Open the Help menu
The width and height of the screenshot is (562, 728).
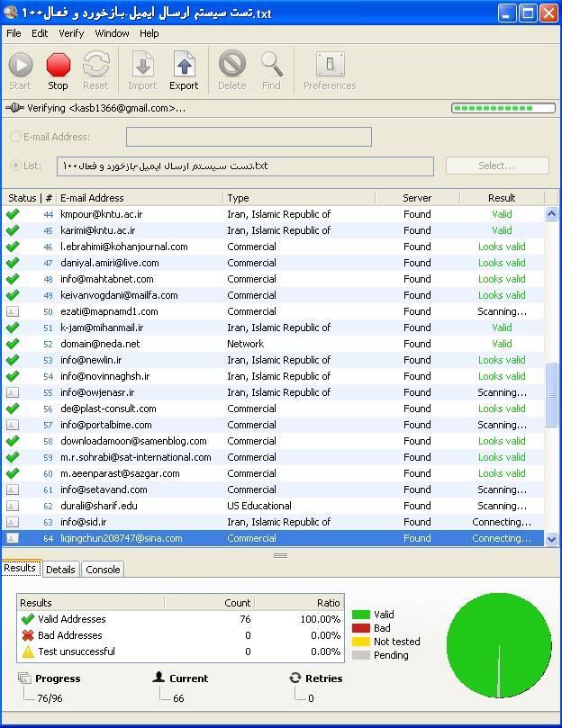(150, 33)
